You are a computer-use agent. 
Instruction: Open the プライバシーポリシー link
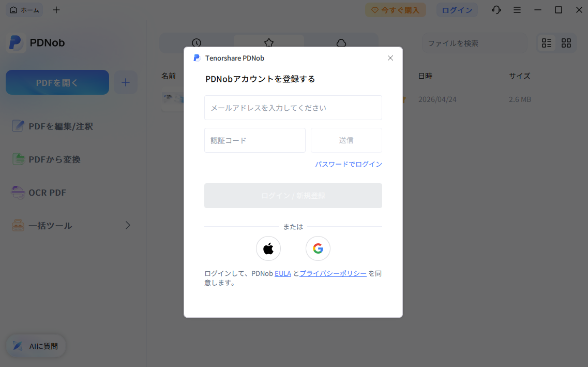coord(333,273)
